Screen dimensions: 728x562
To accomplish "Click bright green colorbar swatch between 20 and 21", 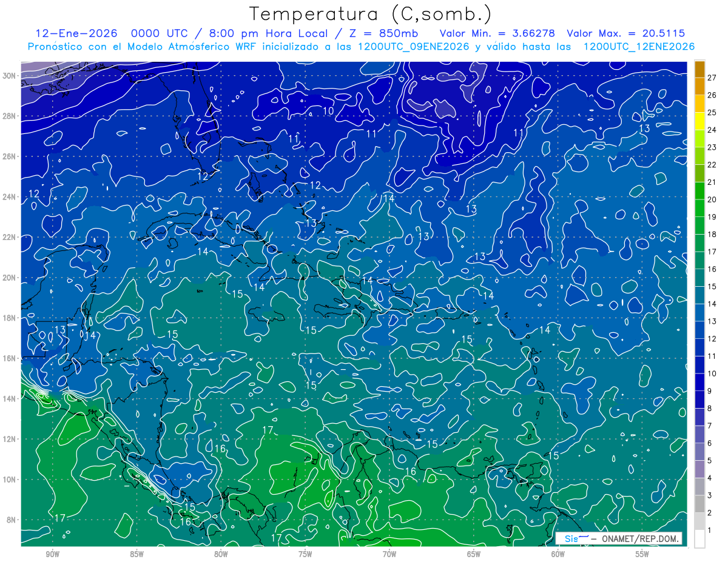I will pyautogui.click(x=699, y=191).
